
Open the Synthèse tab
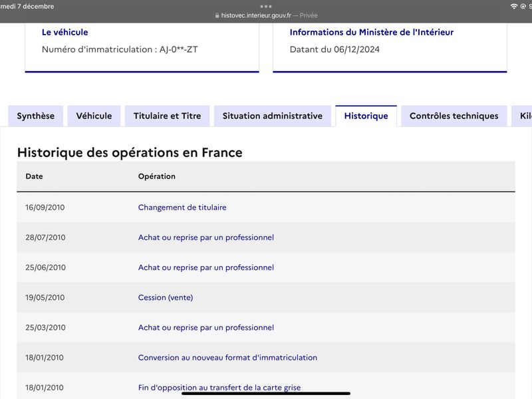36,116
